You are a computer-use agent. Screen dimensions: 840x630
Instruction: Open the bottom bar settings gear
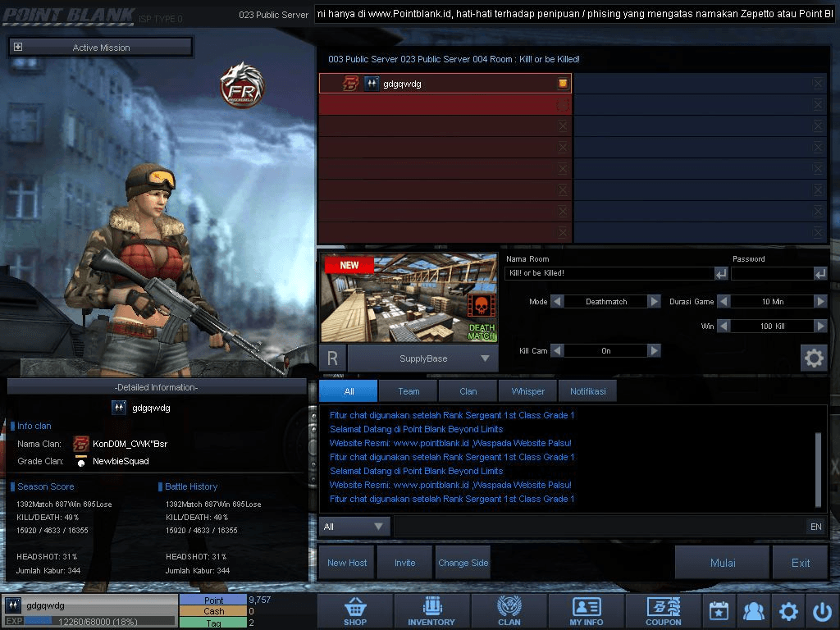click(x=788, y=610)
